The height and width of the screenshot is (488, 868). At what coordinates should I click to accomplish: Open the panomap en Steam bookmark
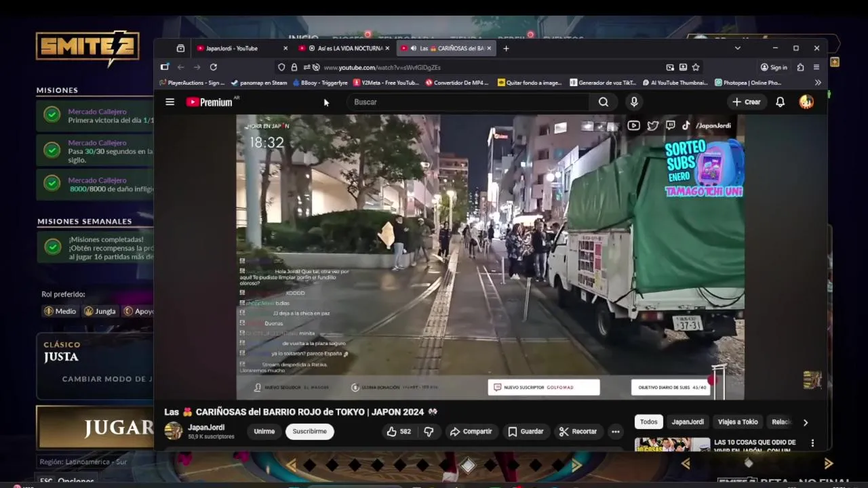click(x=259, y=83)
